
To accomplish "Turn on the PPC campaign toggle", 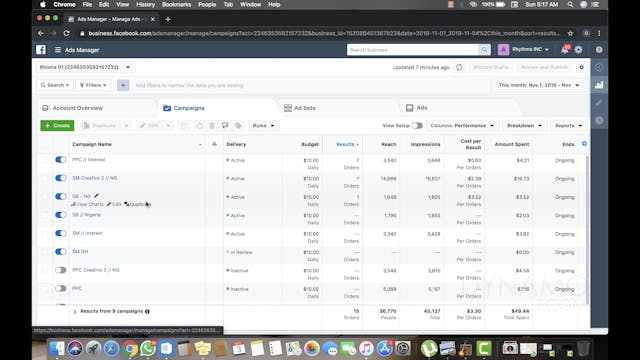I will (60, 288).
